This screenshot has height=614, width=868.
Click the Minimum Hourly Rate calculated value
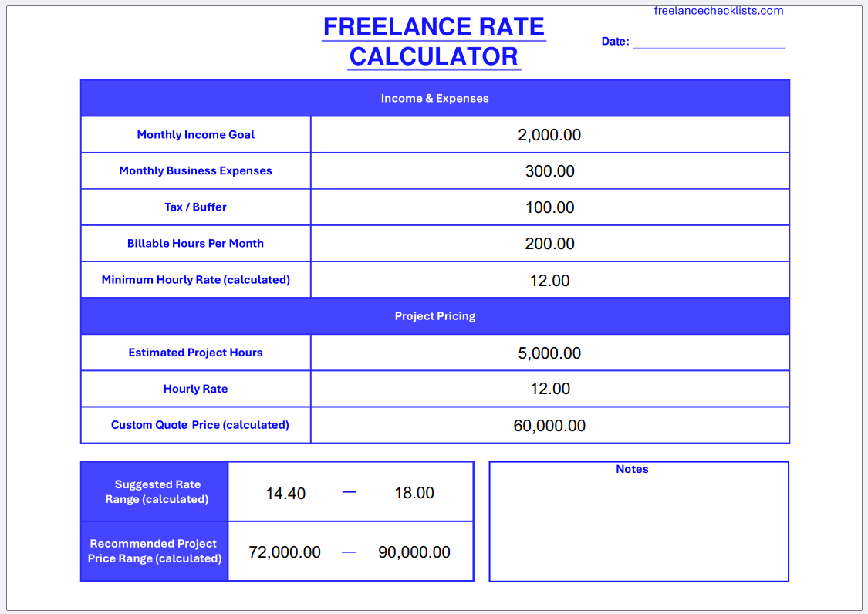[549, 280]
